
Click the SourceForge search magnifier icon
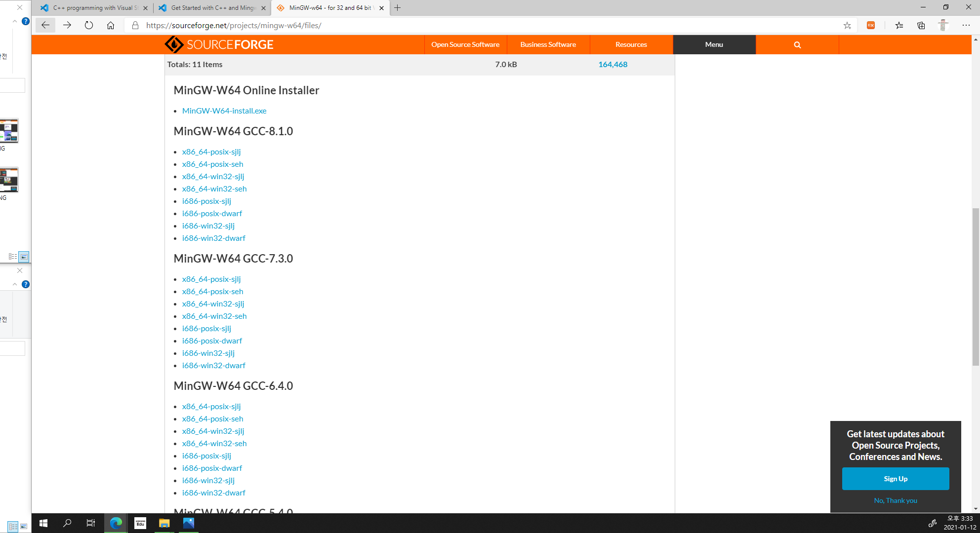pos(797,44)
